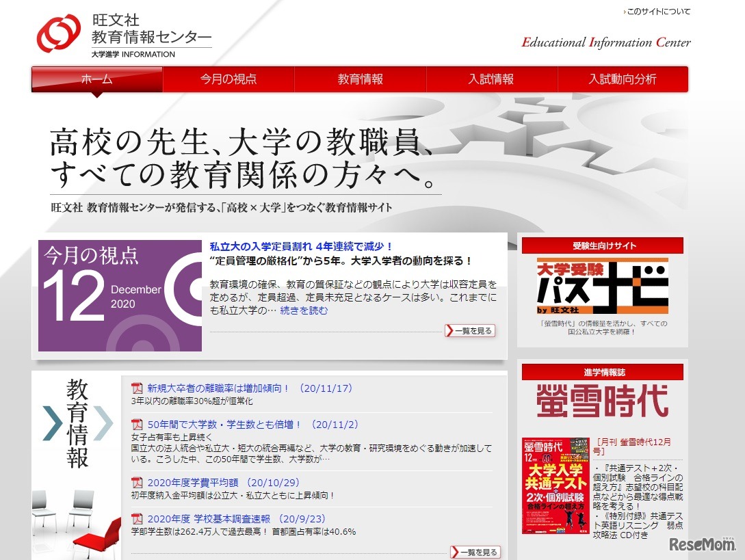745x560 pixels.
Task: Open the 今月の視点 navigation tab
Action: click(x=228, y=79)
